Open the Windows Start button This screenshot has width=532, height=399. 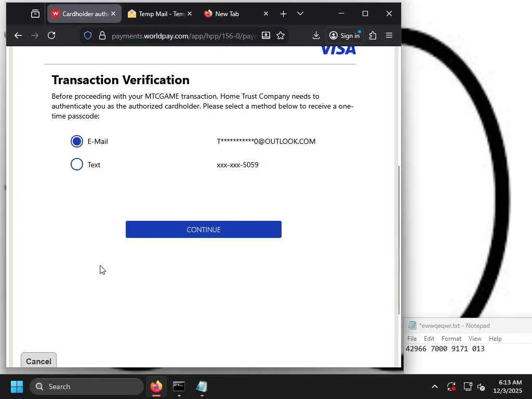point(17,387)
